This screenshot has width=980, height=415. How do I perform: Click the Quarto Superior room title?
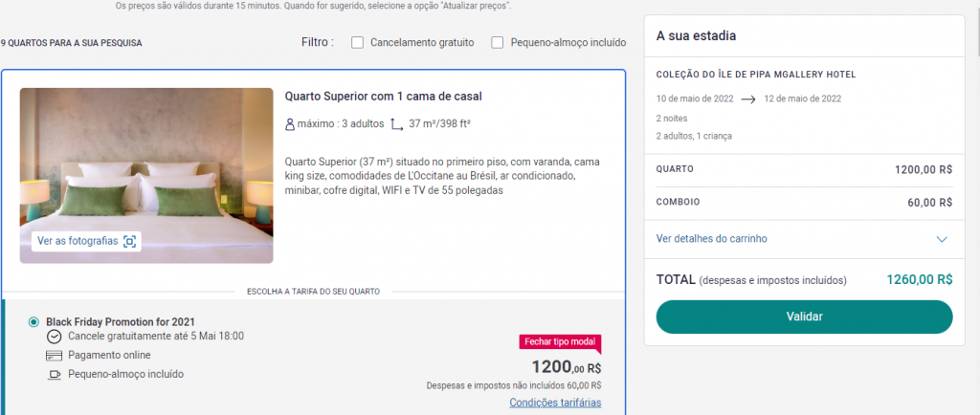coord(383,97)
